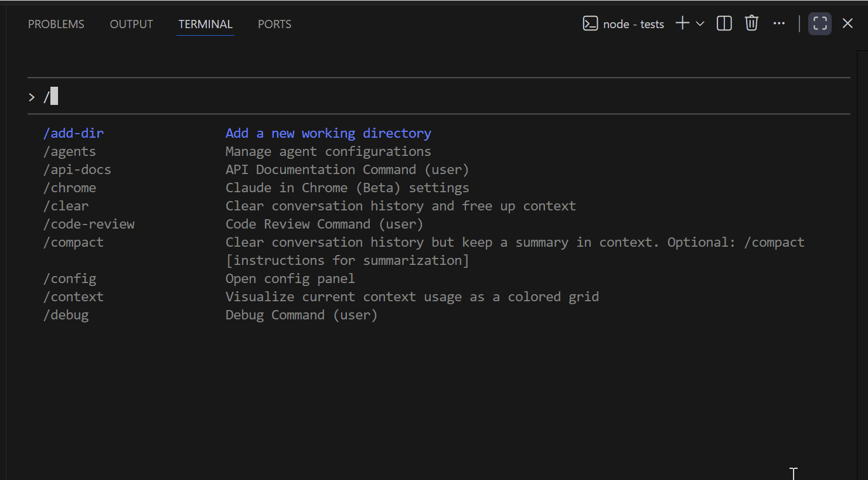Open the Problems panel tab
Viewport: 868px width, 480px height.
tap(56, 24)
